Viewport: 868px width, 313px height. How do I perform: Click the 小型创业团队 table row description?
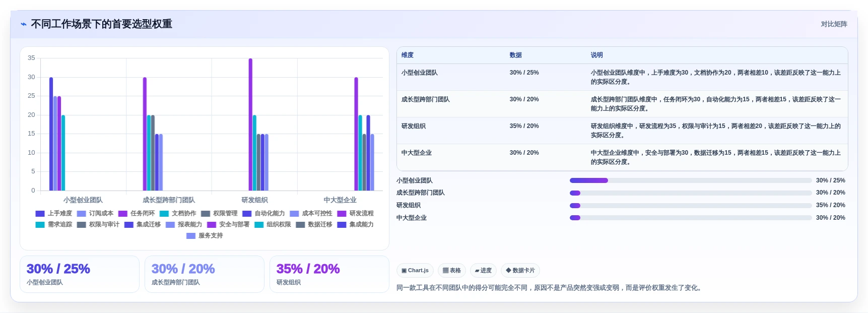pyautogui.click(x=716, y=77)
